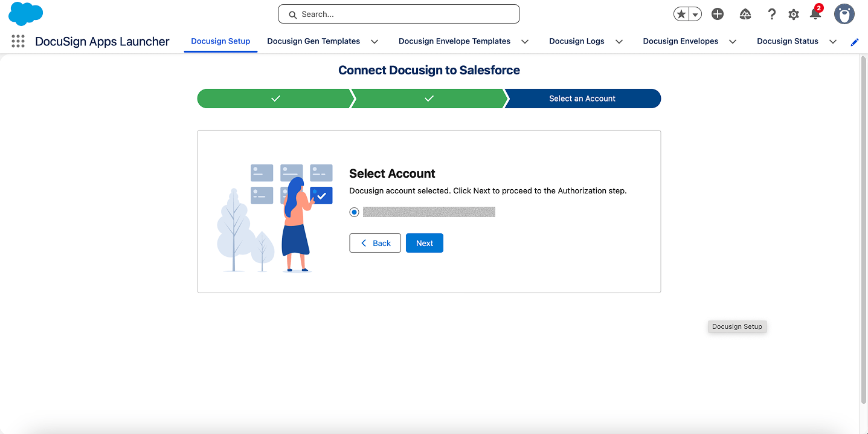The width and height of the screenshot is (868, 434).
Task: Edit navigation bar with pencil icon
Action: coord(855,42)
